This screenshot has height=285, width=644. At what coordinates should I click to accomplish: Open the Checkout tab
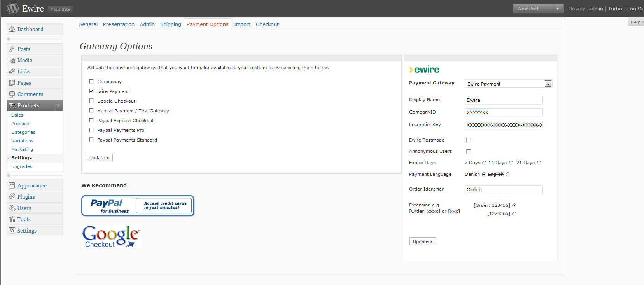268,24
